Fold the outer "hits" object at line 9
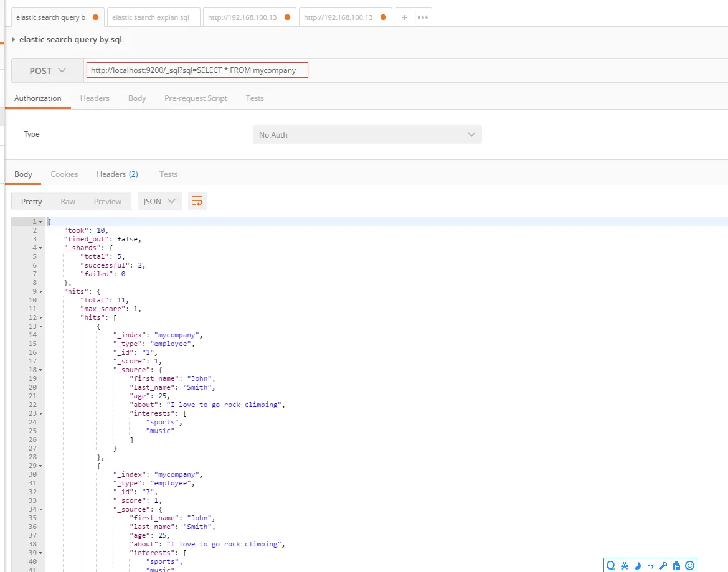Screen dimensions: 728x572 coord(41,292)
